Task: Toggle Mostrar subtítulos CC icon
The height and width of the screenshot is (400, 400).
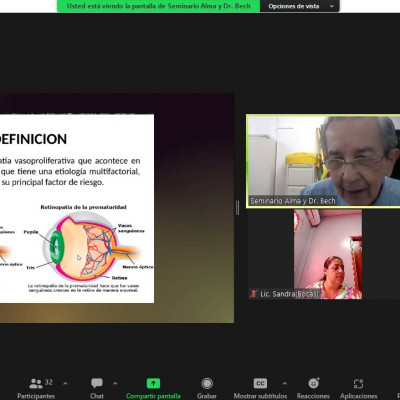Action: pyautogui.click(x=260, y=383)
